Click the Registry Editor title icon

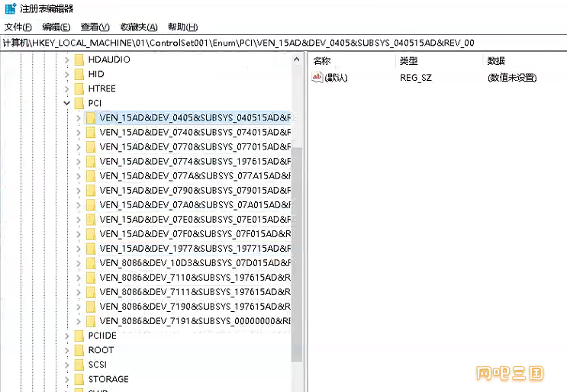(11, 8)
